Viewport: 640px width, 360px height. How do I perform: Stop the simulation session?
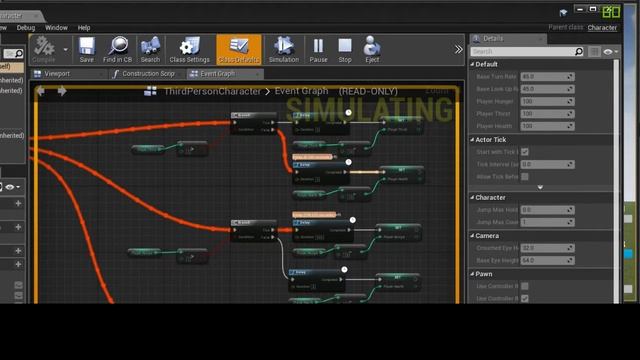345,50
